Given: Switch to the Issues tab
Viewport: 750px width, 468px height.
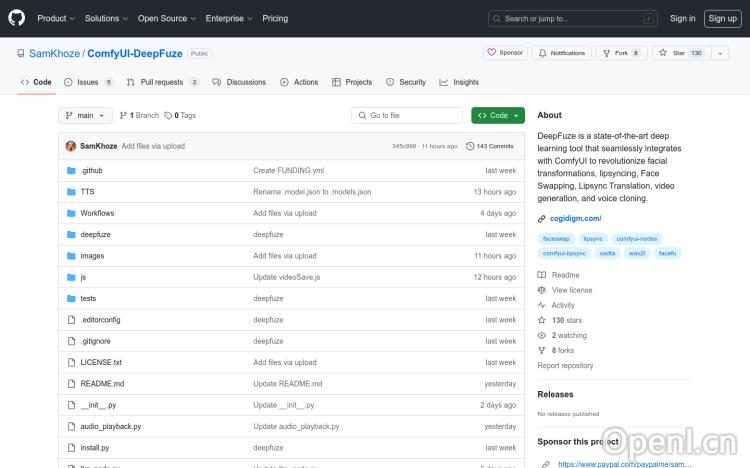Looking at the screenshot, I should [x=88, y=82].
